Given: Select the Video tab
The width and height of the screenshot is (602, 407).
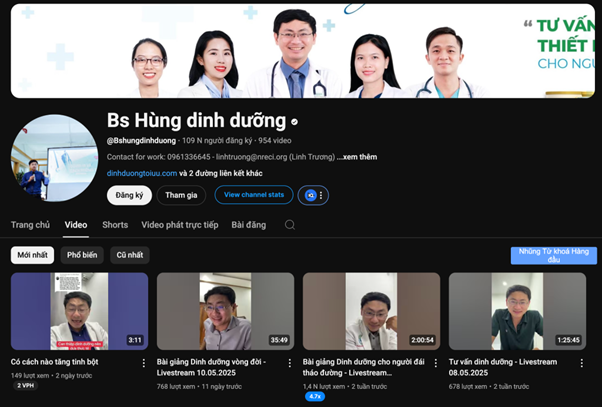Looking at the screenshot, I should (76, 225).
